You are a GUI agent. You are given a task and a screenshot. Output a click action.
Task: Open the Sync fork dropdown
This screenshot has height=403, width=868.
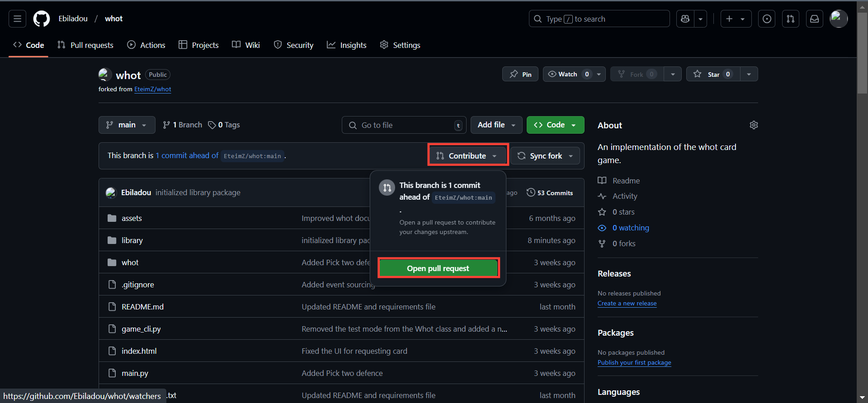[x=545, y=156]
